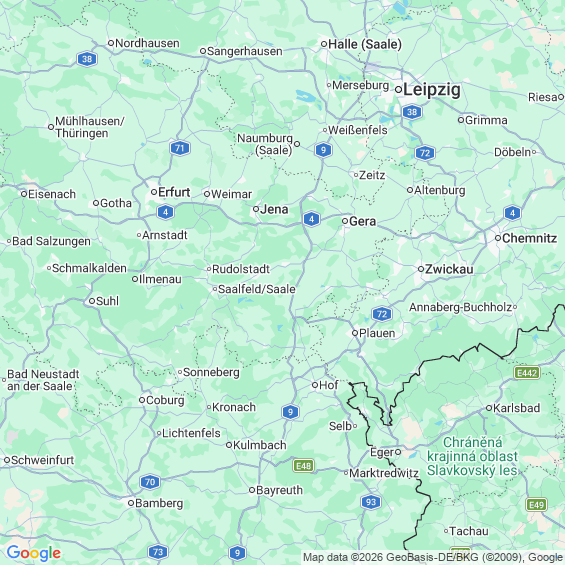Click the Bayreuth city label
Screen dimensions: 565x565
[x=279, y=490]
